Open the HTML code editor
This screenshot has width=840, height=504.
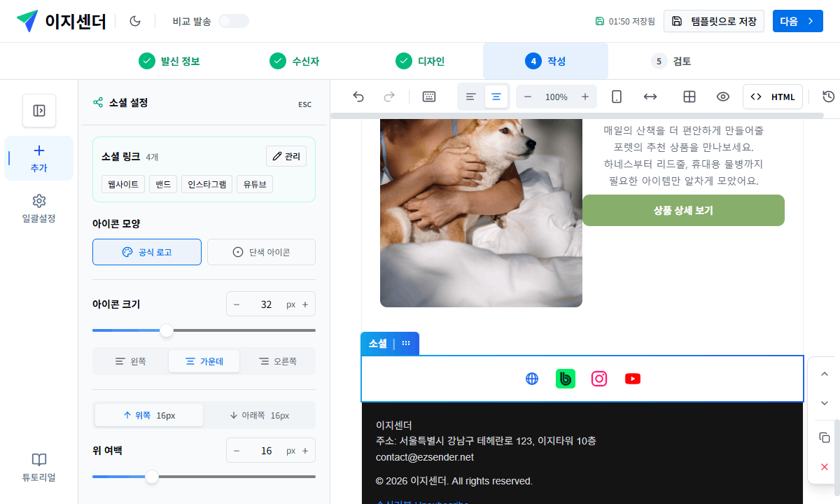(x=773, y=97)
